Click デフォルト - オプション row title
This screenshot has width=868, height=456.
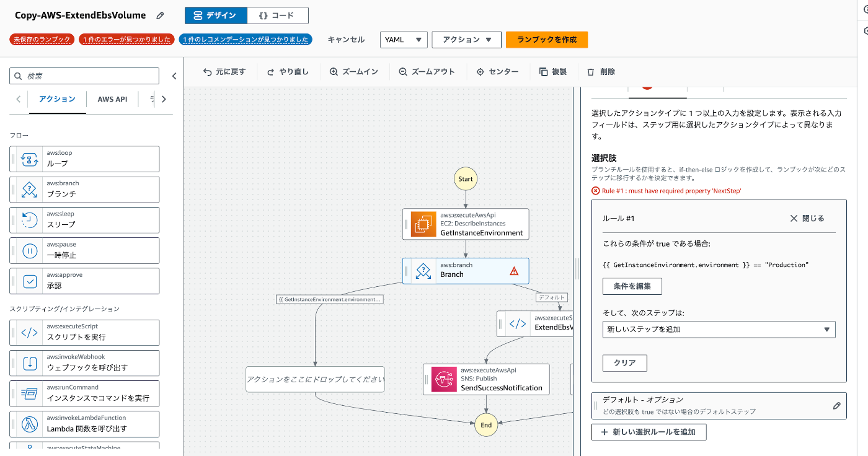[x=643, y=400]
